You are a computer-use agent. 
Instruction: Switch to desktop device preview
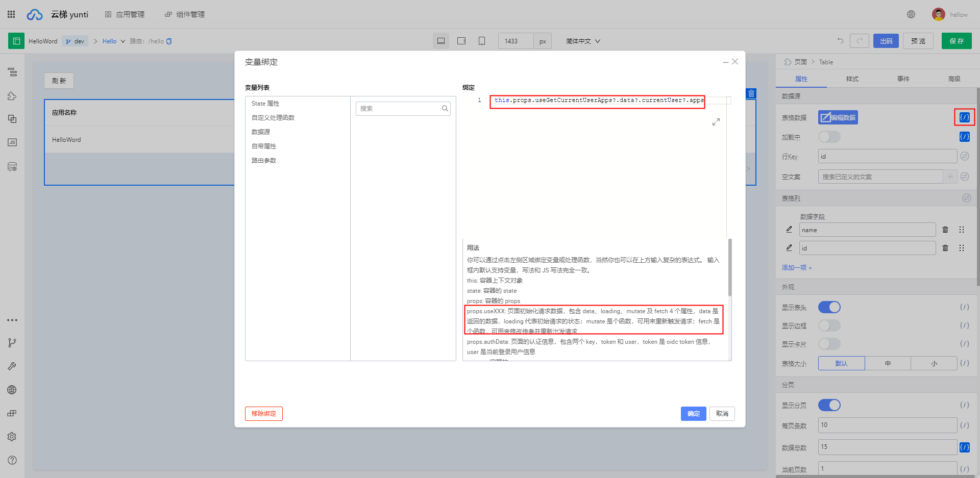441,41
